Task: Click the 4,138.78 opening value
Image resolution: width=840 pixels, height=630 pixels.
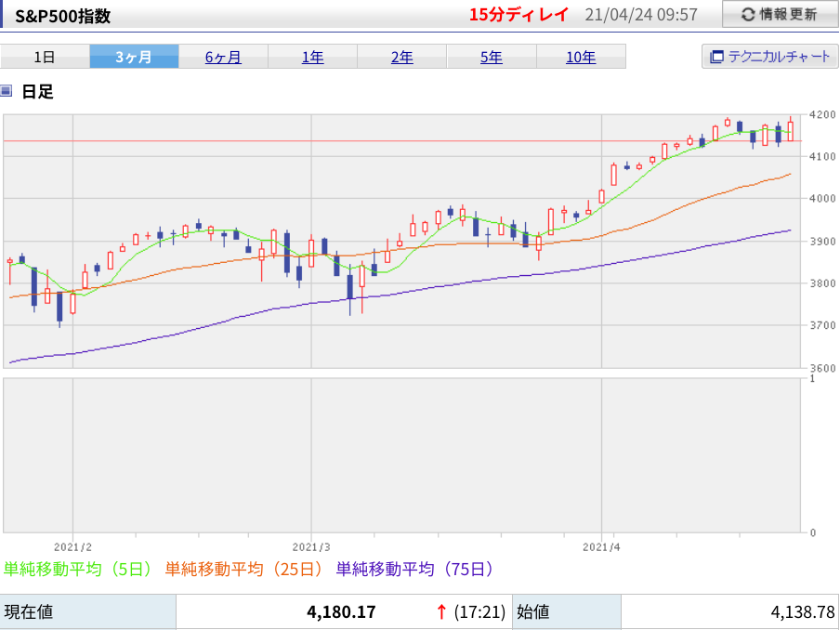Action: pyautogui.click(x=803, y=611)
